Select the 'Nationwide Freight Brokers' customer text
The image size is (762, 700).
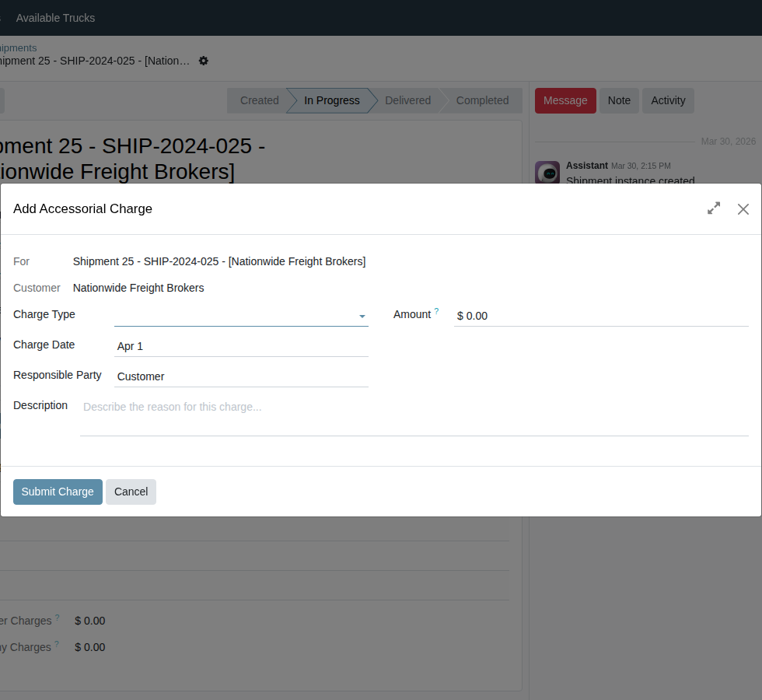(138, 288)
